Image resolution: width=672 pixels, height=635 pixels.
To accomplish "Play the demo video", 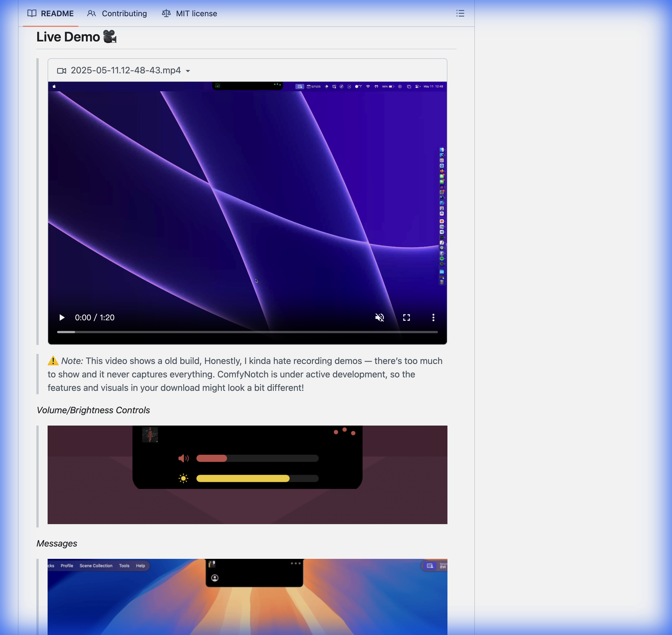I will pos(62,317).
